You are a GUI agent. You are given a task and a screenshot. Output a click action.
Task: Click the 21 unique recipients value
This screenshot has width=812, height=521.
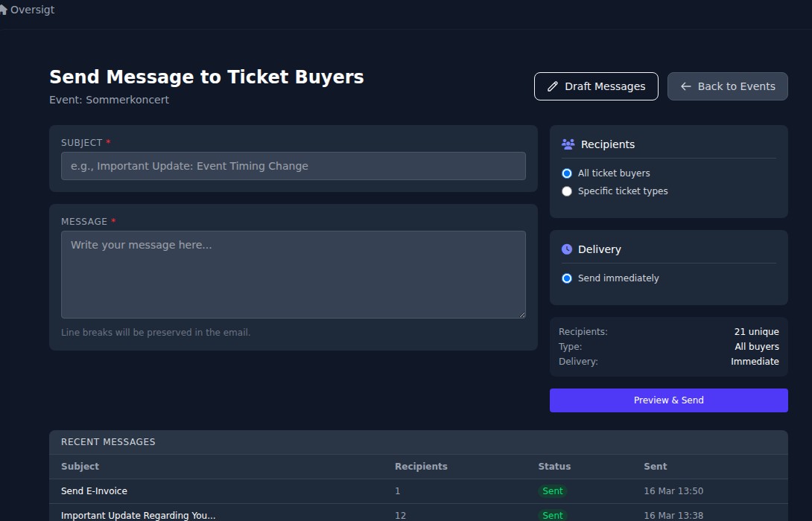[x=756, y=332]
